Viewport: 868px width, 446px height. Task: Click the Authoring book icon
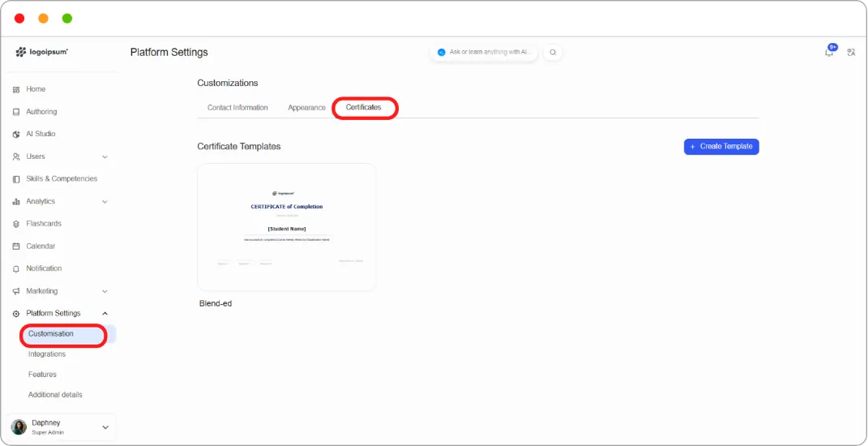tap(16, 112)
